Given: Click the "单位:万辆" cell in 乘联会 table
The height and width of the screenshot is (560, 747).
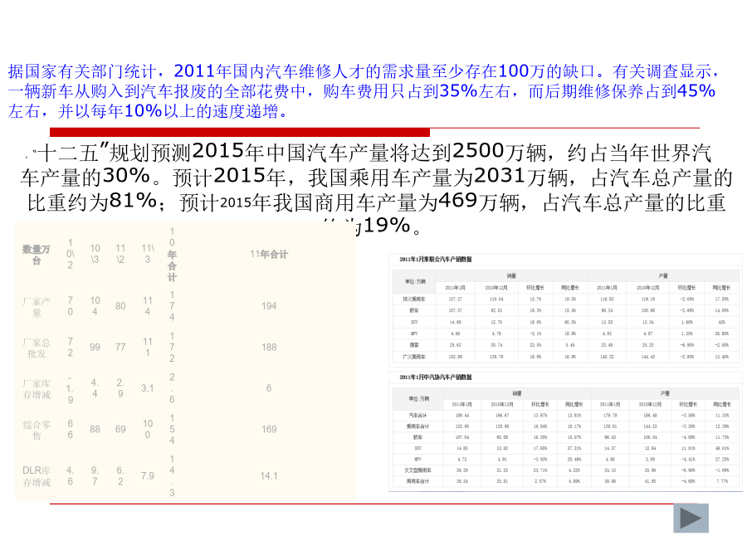Looking at the screenshot, I should 414,282.
